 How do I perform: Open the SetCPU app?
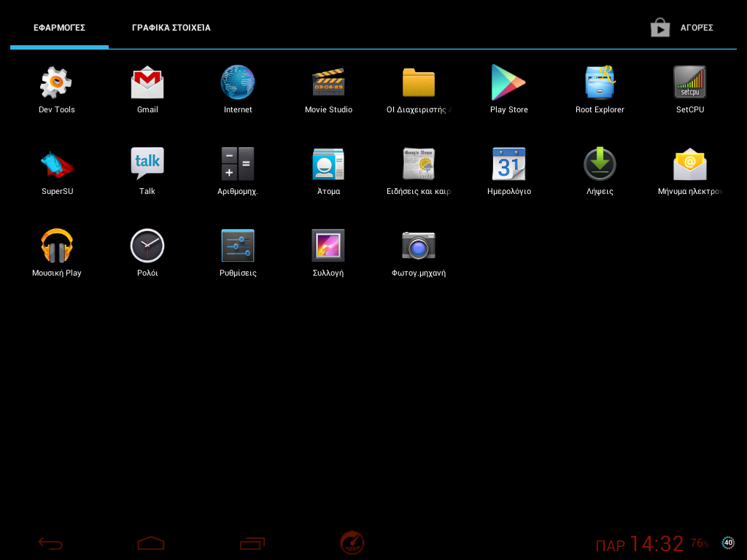(x=690, y=82)
